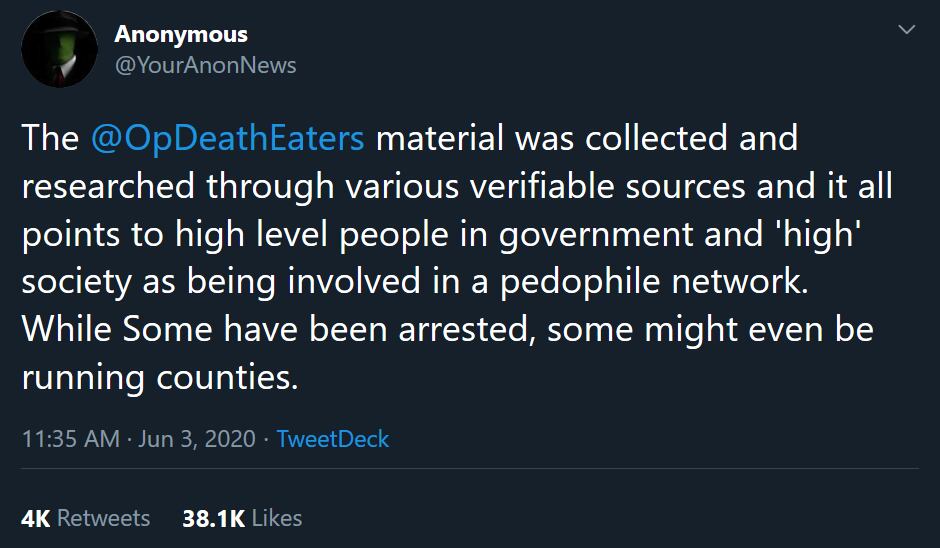Click 'While Some have been arrested' text

point(276,330)
